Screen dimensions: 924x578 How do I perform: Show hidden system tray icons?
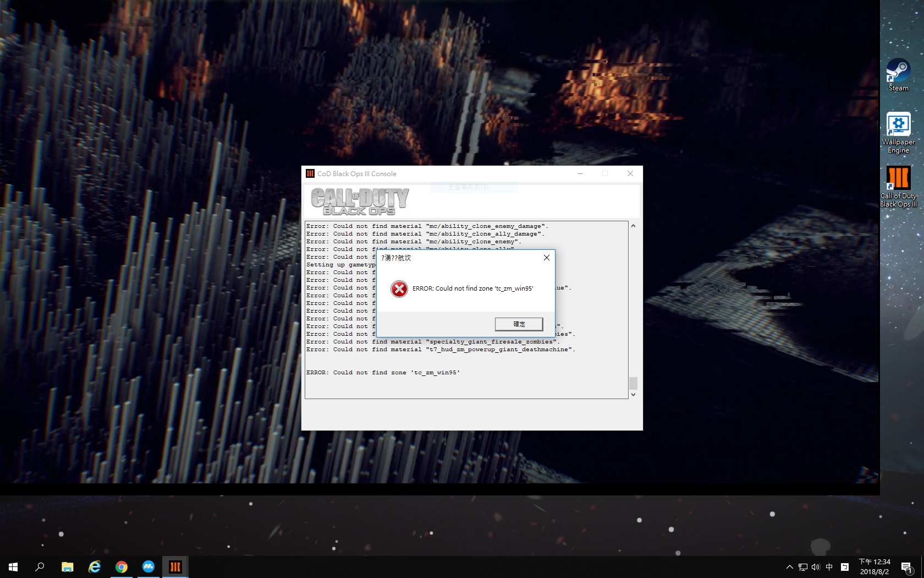point(790,567)
